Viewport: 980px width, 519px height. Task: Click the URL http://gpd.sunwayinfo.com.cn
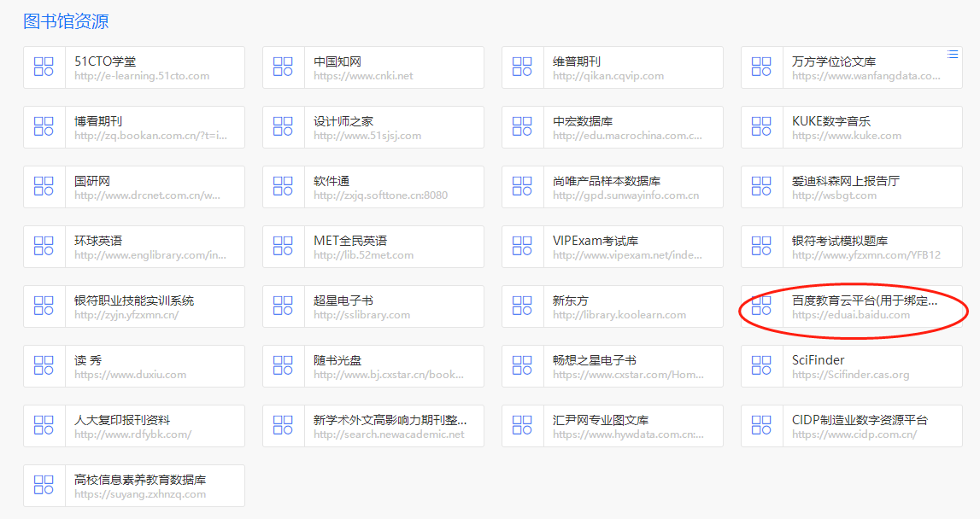point(625,195)
